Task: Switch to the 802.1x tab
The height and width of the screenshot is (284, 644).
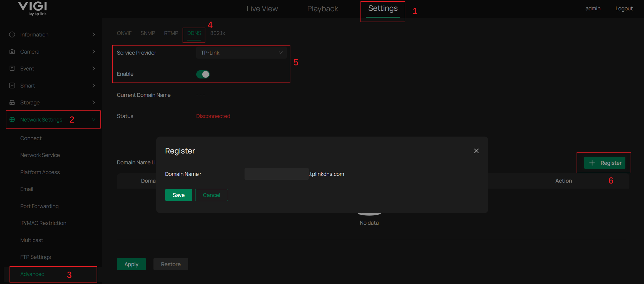Action: tap(218, 33)
